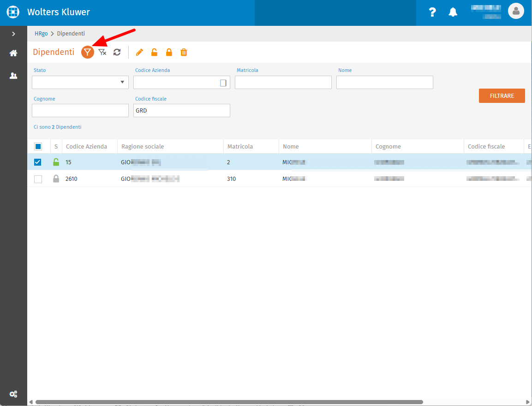Toggle the orange filter panel icon

click(x=88, y=52)
